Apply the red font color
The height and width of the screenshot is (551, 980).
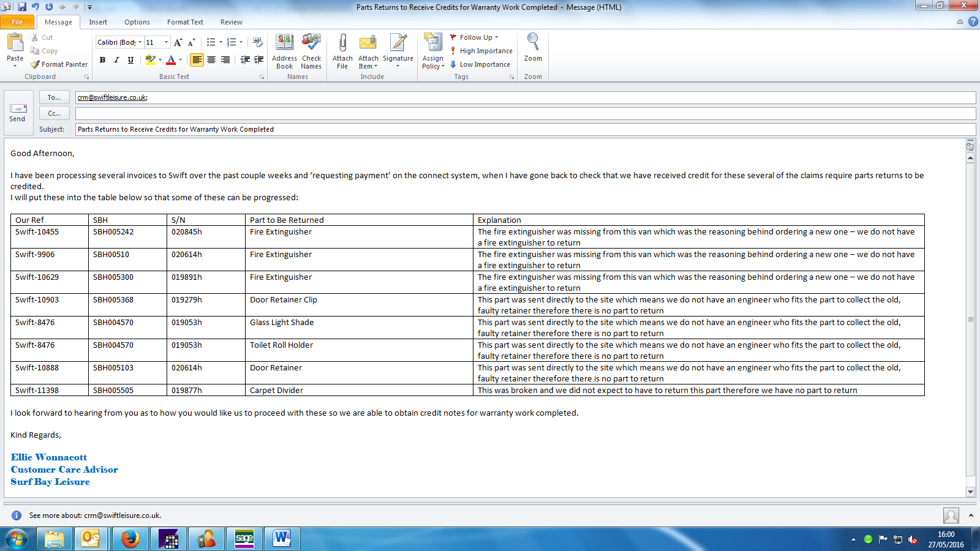click(171, 59)
